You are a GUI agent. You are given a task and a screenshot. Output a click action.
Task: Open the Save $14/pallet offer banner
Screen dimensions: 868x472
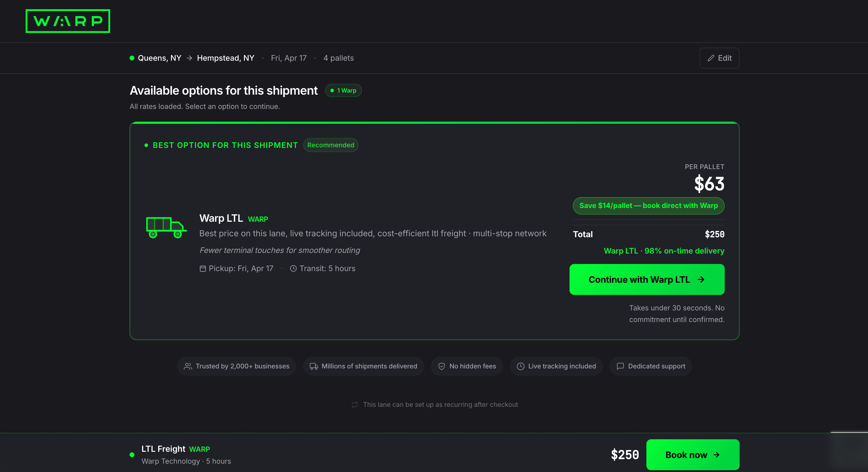[x=648, y=206]
